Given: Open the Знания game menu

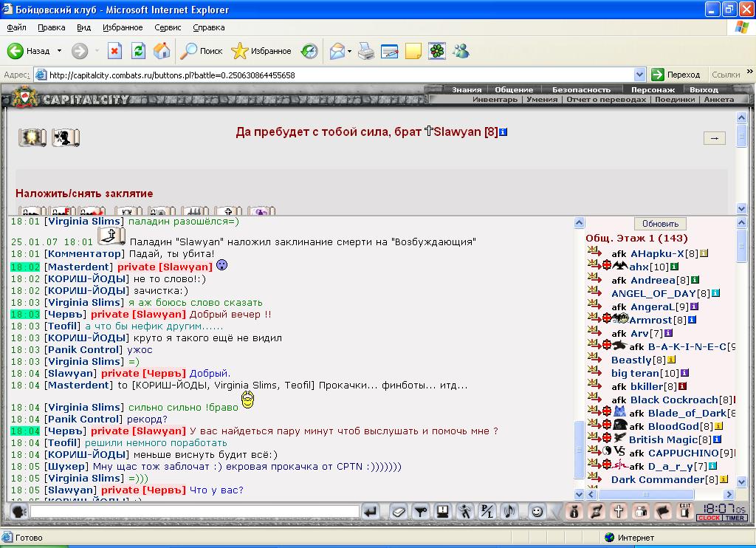Looking at the screenshot, I should tap(467, 89).
